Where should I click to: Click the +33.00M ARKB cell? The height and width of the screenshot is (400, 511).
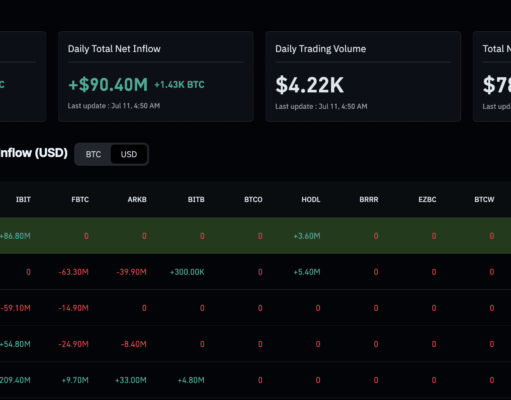click(131, 380)
